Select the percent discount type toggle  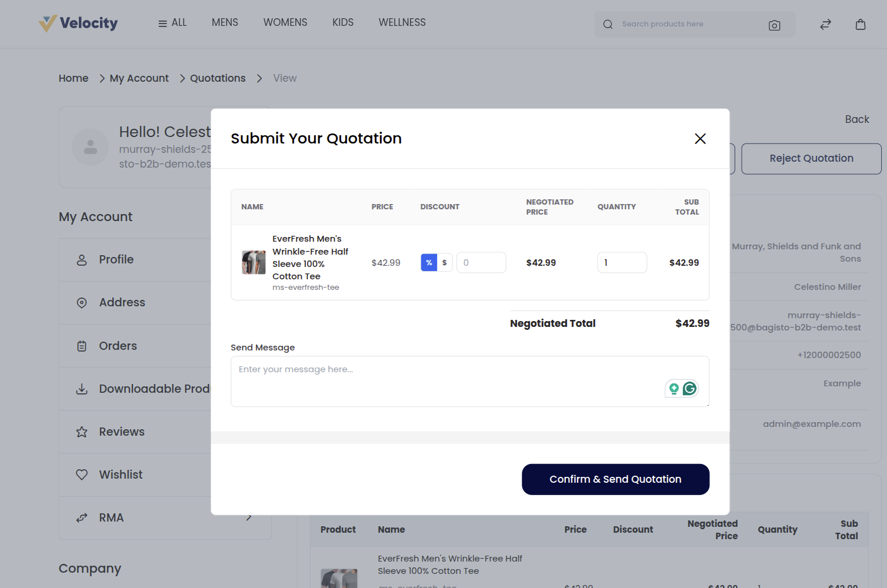click(429, 262)
